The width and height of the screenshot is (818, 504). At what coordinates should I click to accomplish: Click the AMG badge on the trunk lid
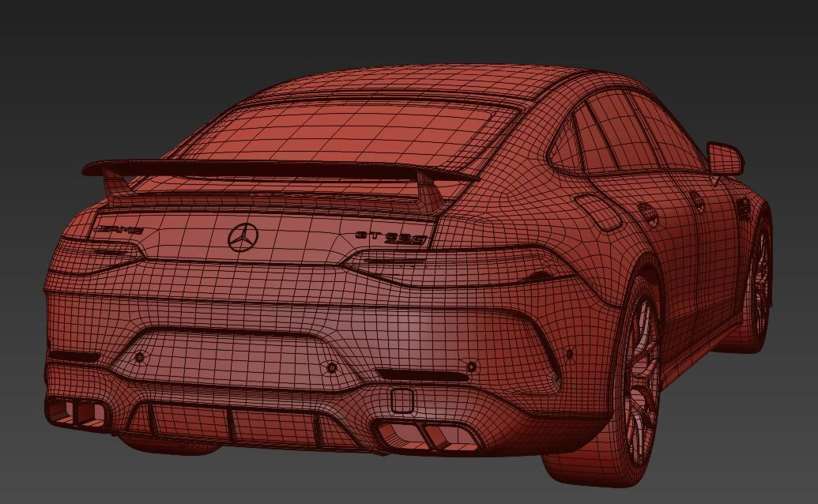tap(119, 230)
